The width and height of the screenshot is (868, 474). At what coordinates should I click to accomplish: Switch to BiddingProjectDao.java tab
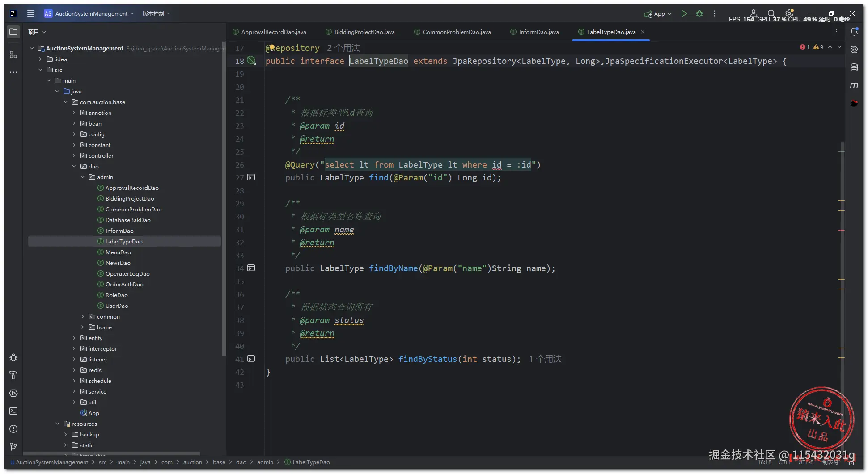coord(360,32)
